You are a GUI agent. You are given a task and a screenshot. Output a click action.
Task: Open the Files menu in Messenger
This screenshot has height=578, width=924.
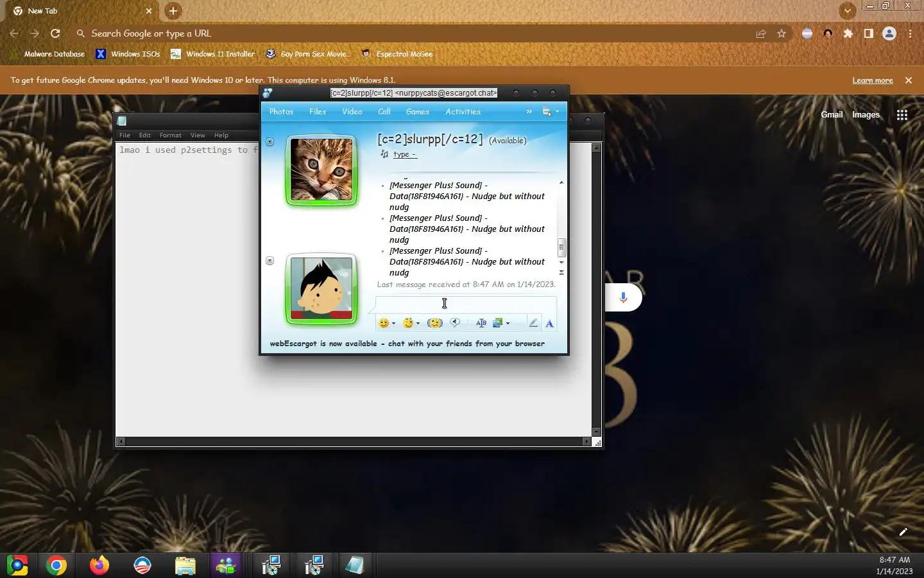pyautogui.click(x=318, y=112)
